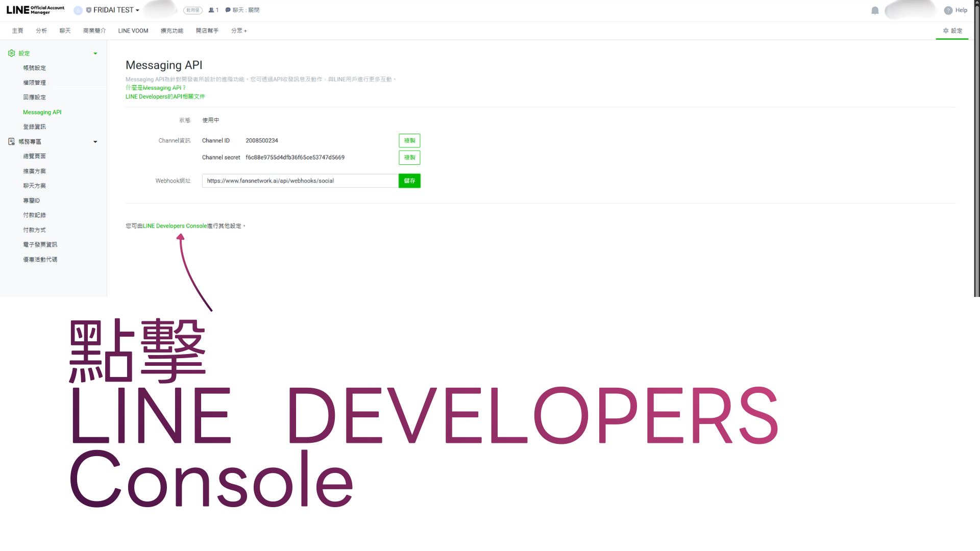Click the shield badge beside FRIDAI TEST
Screen dimensions: 980x551
88,10
